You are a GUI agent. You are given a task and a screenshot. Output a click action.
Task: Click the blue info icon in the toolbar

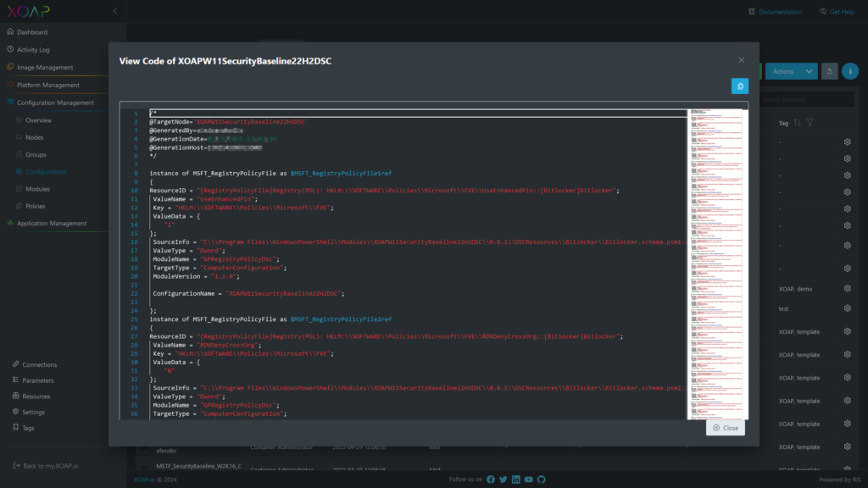[850, 71]
